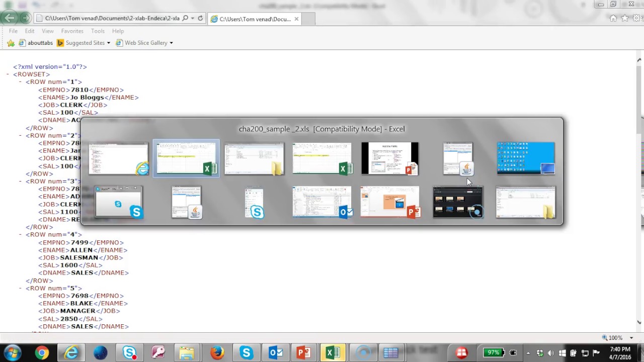Open the Tools gear icon in Internet Explorer
The width and height of the screenshot is (644, 362).
click(637, 19)
